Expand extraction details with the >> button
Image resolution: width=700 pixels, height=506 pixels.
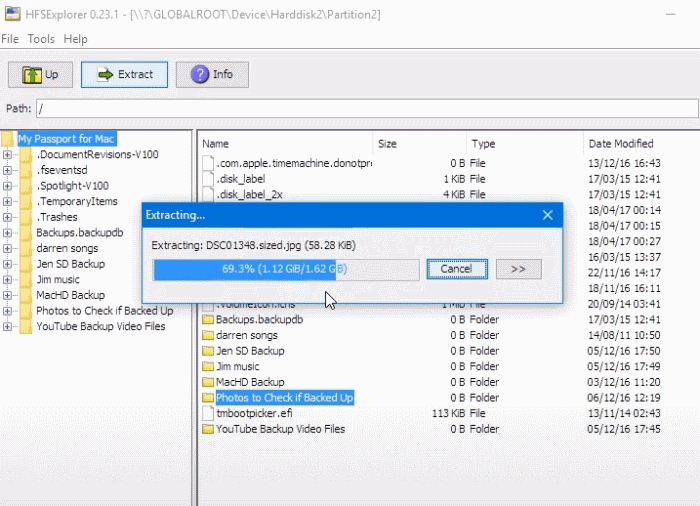click(x=519, y=269)
